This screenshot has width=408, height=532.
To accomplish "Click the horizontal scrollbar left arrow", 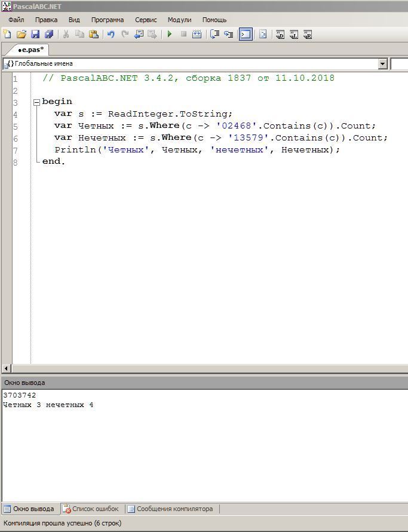I will point(6,368).
